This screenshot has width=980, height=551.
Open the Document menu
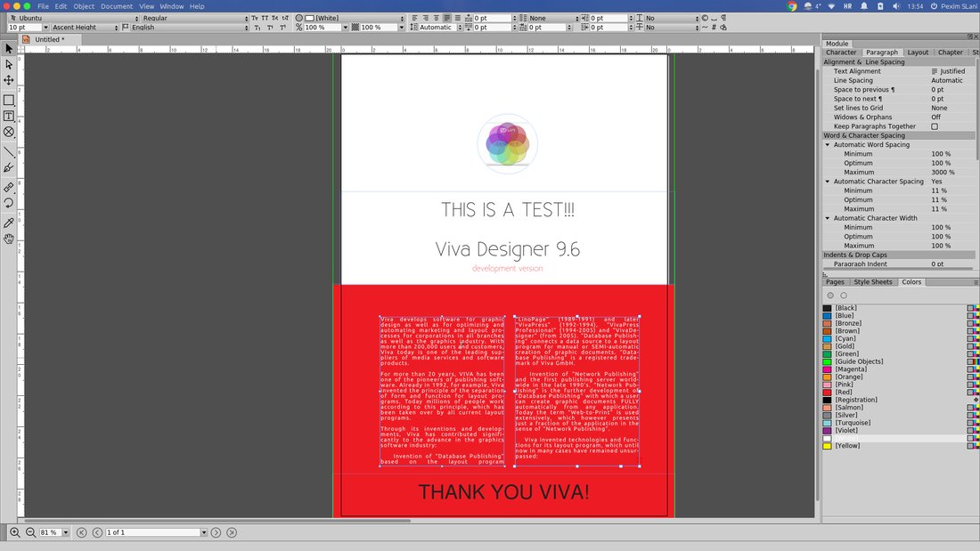click(117, 6)
